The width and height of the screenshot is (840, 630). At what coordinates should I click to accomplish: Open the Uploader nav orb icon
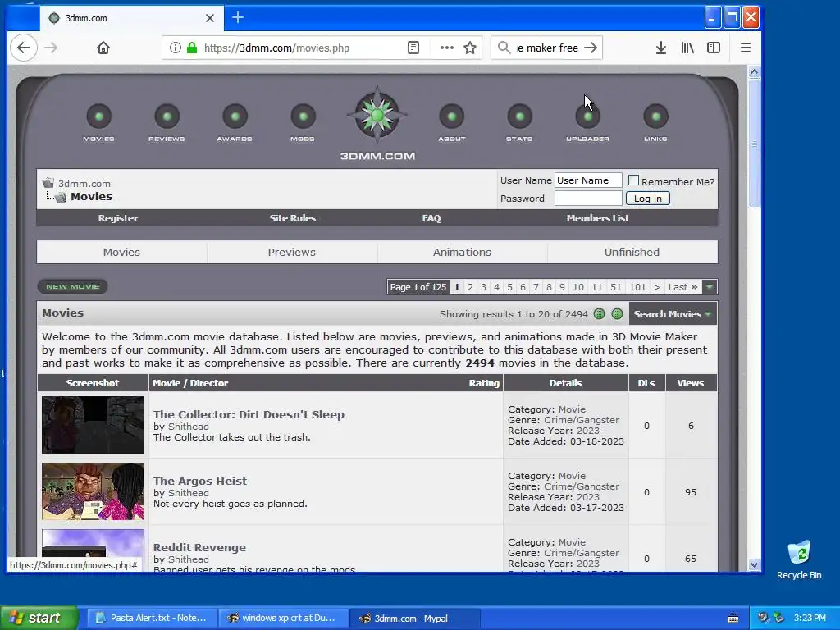point(587,116)
